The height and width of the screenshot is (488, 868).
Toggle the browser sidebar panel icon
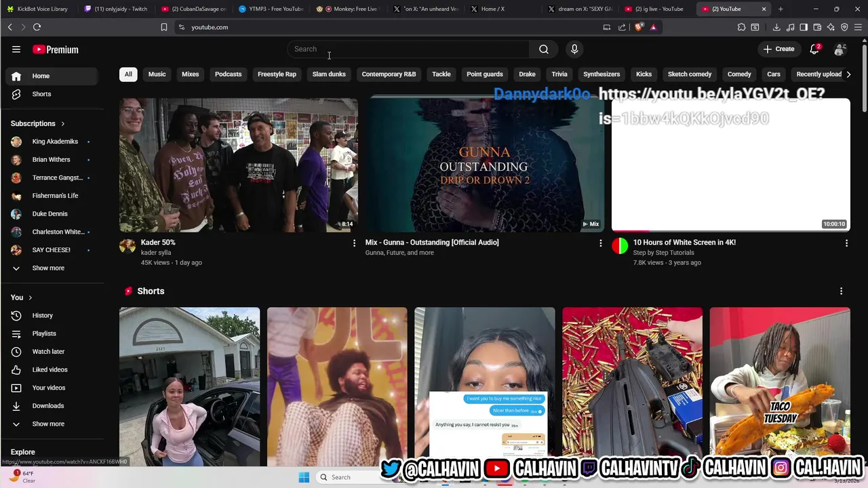point(804,27)
